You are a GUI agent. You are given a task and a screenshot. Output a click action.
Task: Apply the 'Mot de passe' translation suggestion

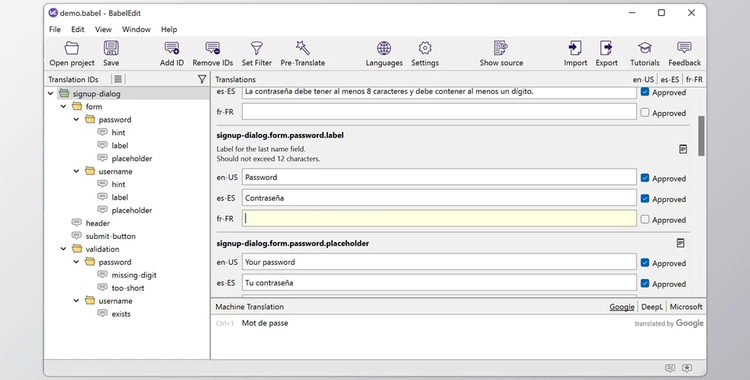pos(265,323)
